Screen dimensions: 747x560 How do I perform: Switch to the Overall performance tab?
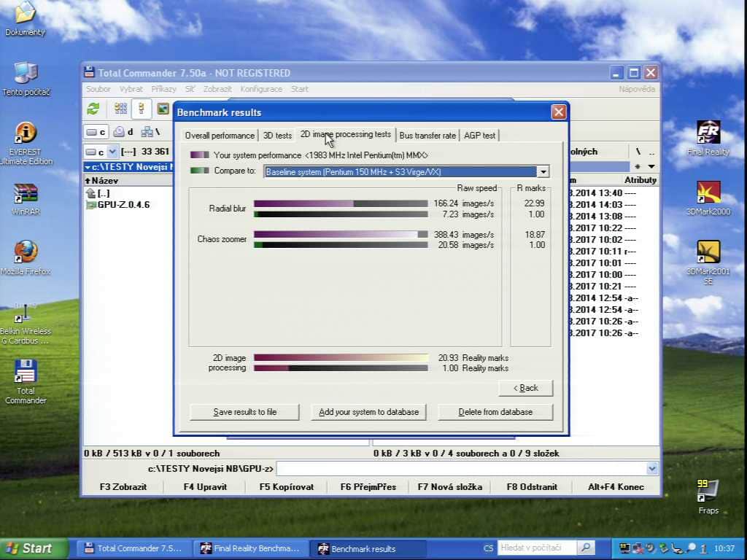point(220,136)
